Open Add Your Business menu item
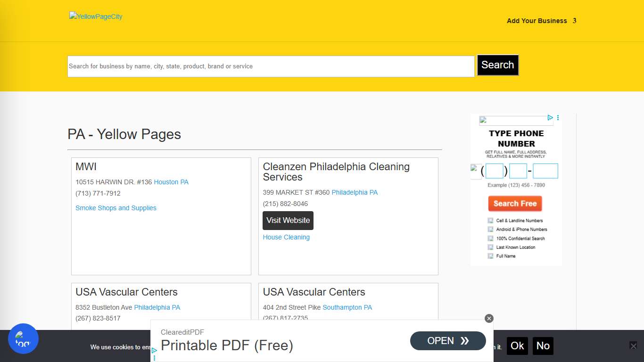 pos(537,21)
